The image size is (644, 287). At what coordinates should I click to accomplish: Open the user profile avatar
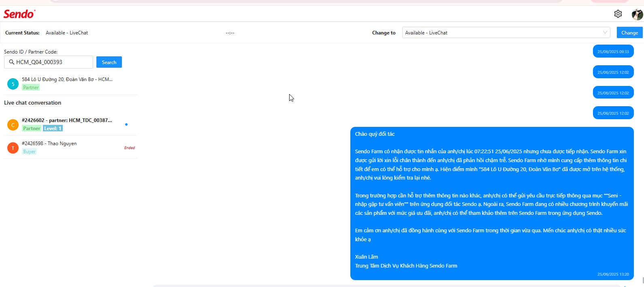coord(637,14)
